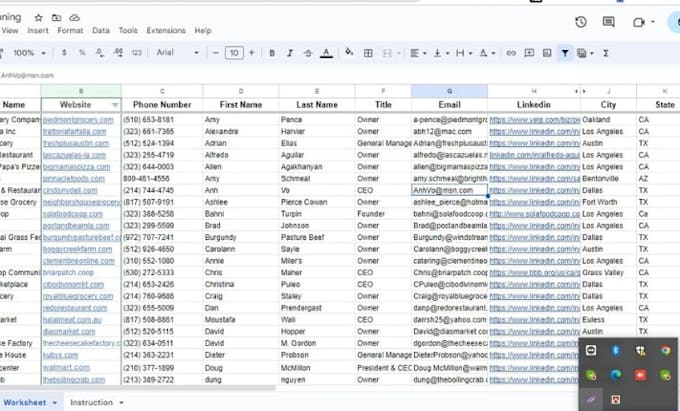This screenshot has width=680, height=411.
Task: Toggle strikethrough text formatting
Action: [308, 52]
